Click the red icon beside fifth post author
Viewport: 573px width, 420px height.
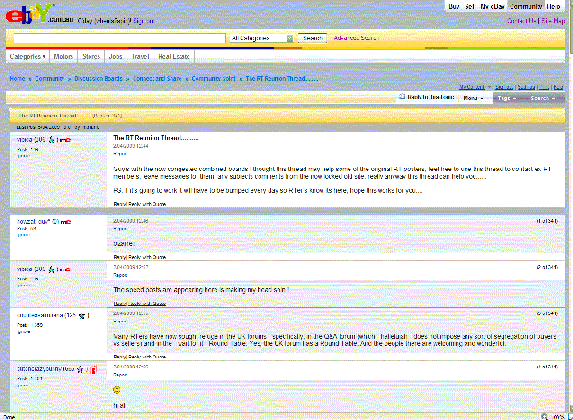tap(94, 370)
